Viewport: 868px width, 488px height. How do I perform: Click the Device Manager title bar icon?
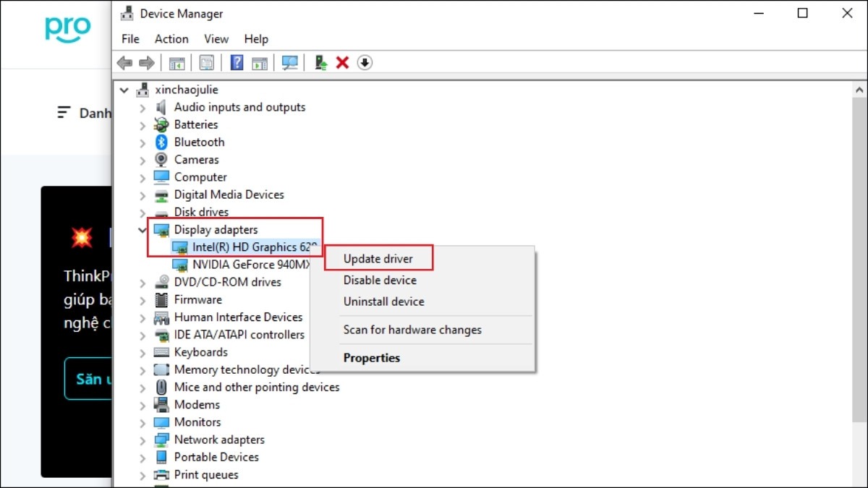pos(127,14)
